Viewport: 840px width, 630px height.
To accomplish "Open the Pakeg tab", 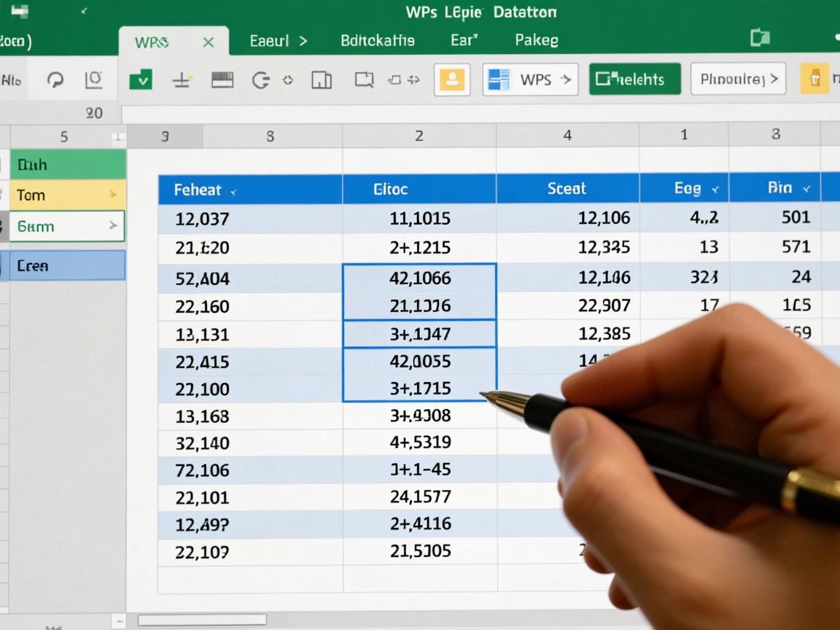I will (536, 41).
